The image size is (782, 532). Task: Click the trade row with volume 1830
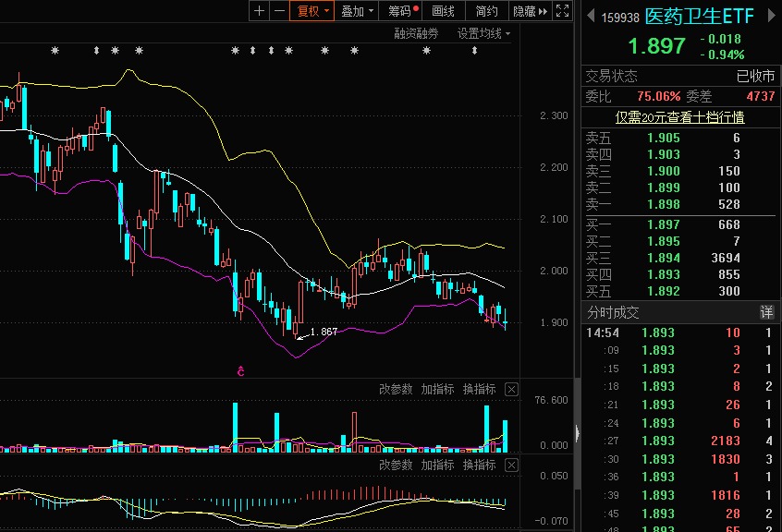pos(679,459)
